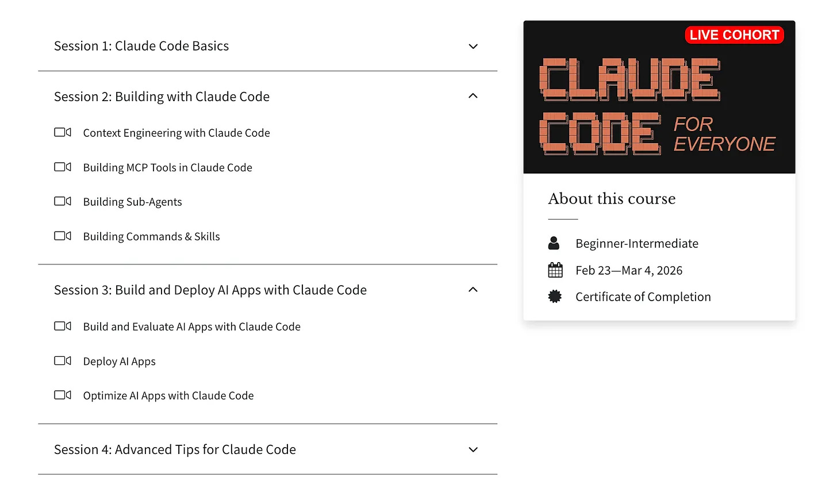Click the calendar icon beside the course dates

(x=554, y=270)
